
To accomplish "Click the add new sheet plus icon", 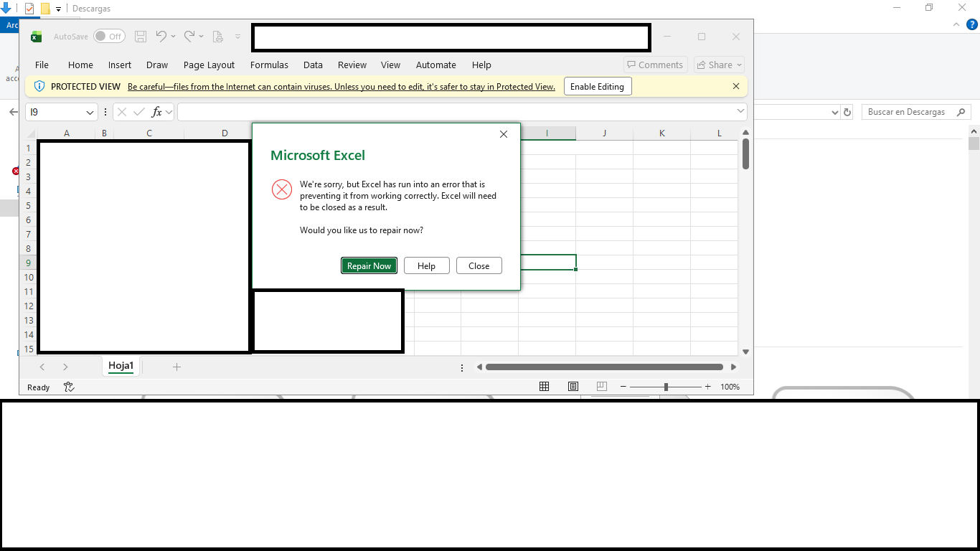I will click(x=176, y=367).
